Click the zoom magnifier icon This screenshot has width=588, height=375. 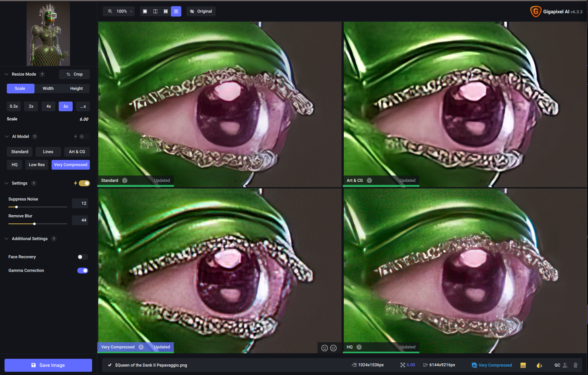[110, 11]
